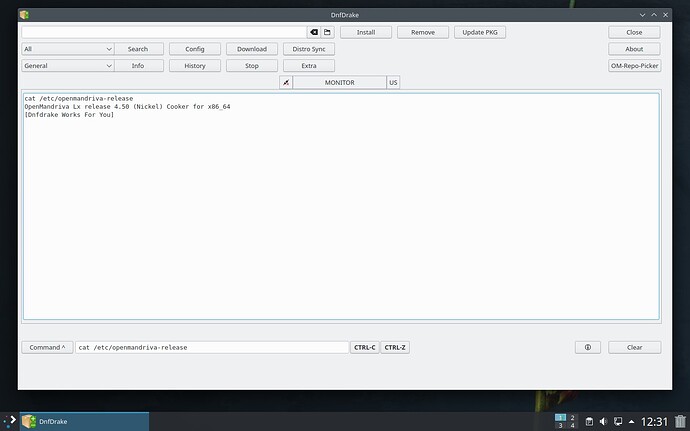Show hidden system tray icons arrow
This screenshot has width=690, height=431.
[x=631, y=421]
